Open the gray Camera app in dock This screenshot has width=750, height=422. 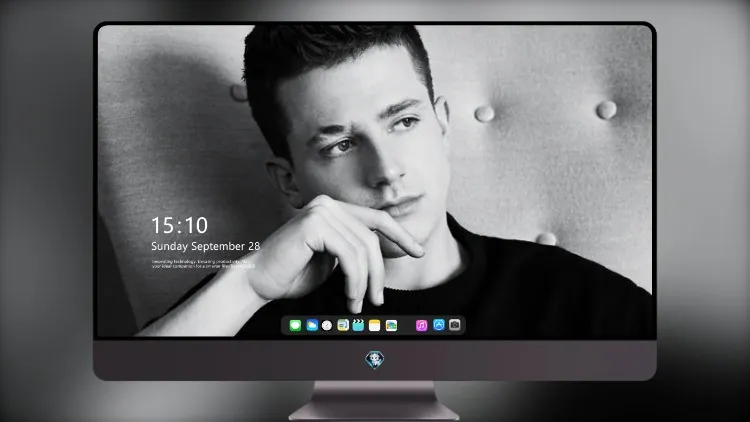pyautogui.click(x=455, y=325)
